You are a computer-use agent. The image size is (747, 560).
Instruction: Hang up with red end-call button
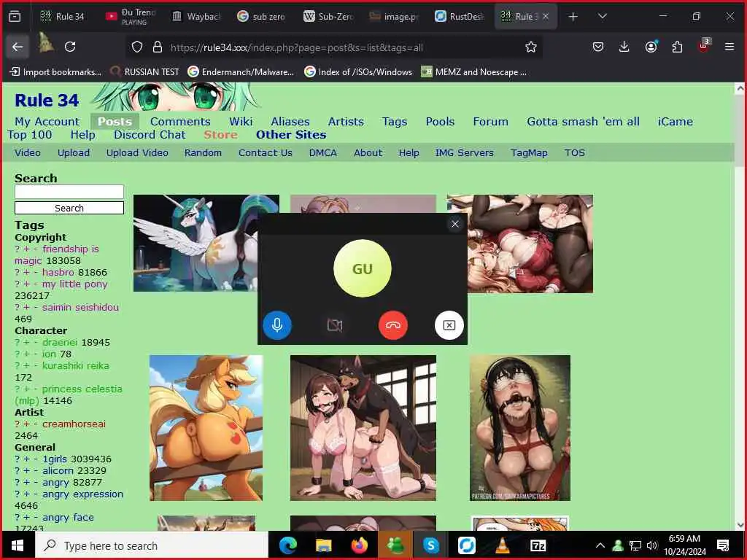(x=393, y=325)
